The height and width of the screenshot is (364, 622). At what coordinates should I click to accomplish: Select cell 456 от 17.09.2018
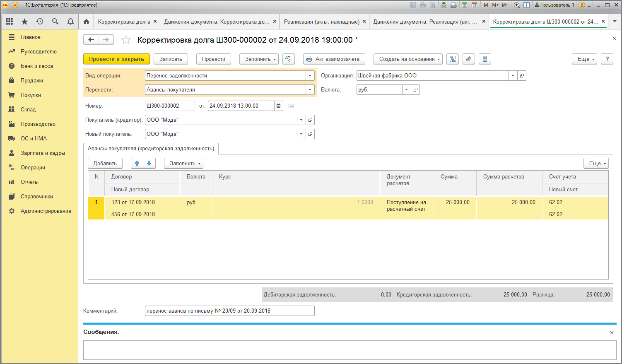[x=142, y=214]
